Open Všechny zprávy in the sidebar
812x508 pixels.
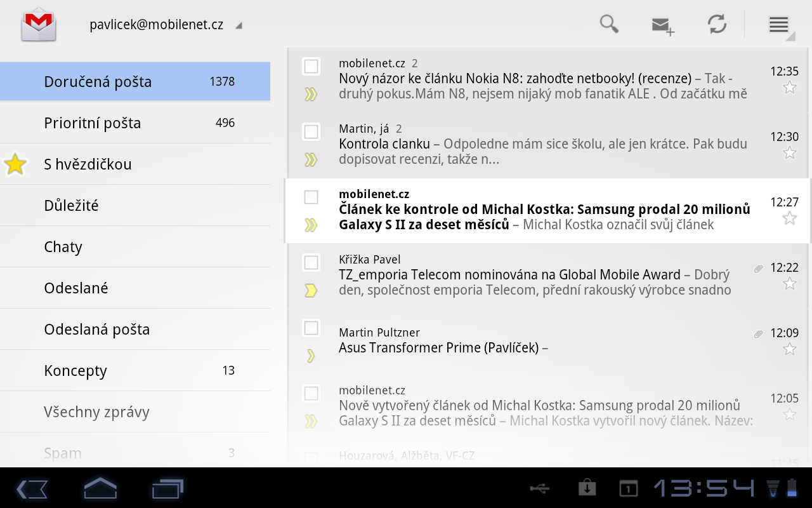pyautogui.click(x=95, y=411)
